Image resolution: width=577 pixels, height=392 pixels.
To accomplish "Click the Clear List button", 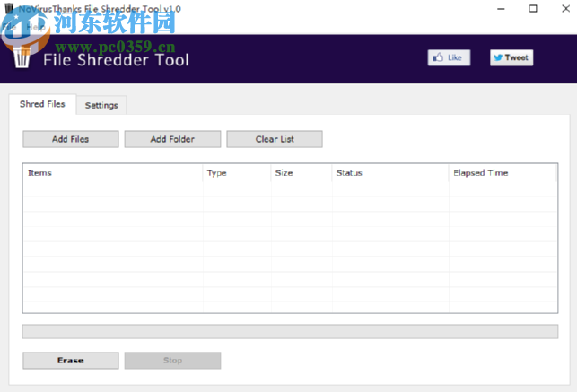I will tap(275, 139).
